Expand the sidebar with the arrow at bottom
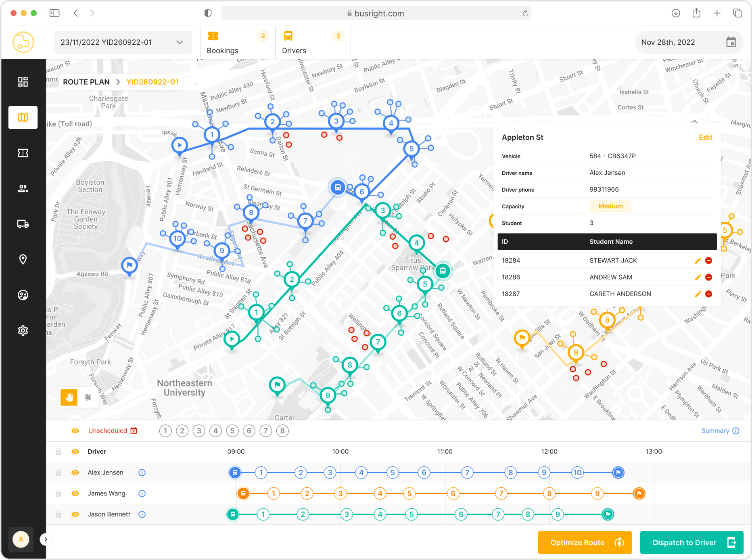Viewport: 752px width, 560px height. point(46,539)
